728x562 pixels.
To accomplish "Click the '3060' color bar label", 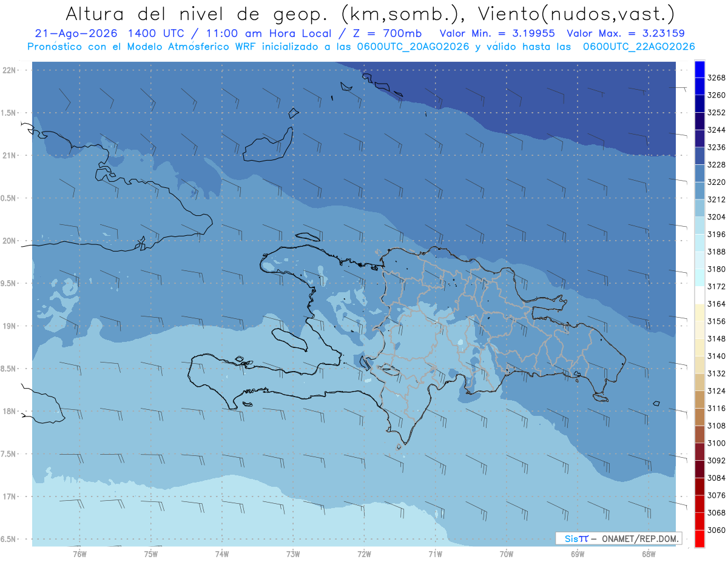I will click(716, 530).
